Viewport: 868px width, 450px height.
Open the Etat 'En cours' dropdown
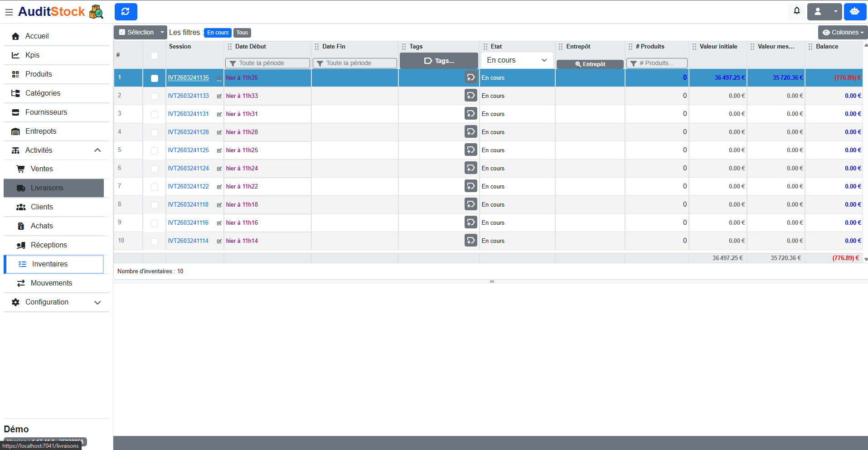point(517,60)
